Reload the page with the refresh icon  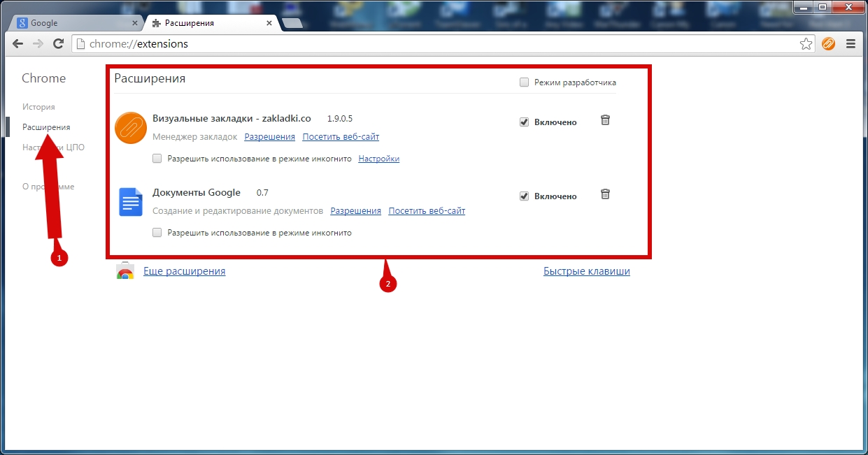[x=59, y=43]
